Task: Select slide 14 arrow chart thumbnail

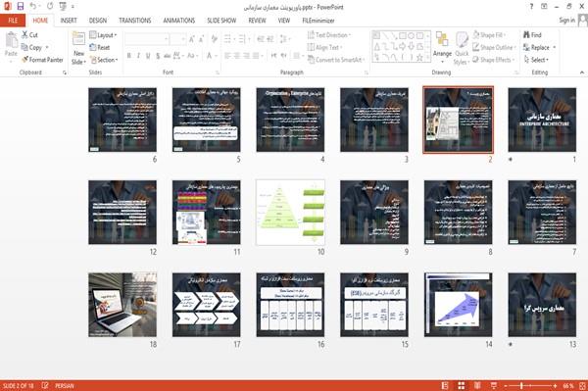Action: 459,305
